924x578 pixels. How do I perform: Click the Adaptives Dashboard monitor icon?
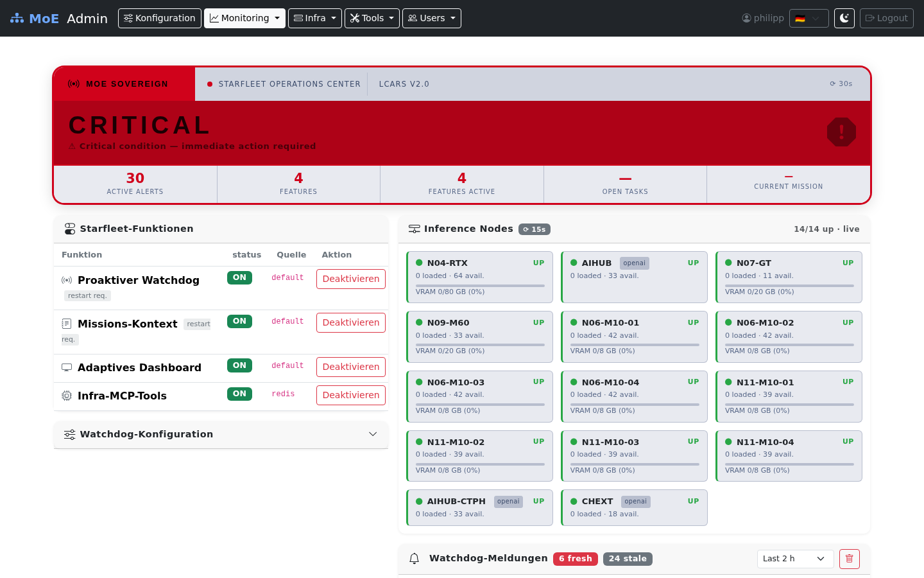[67, 367]
